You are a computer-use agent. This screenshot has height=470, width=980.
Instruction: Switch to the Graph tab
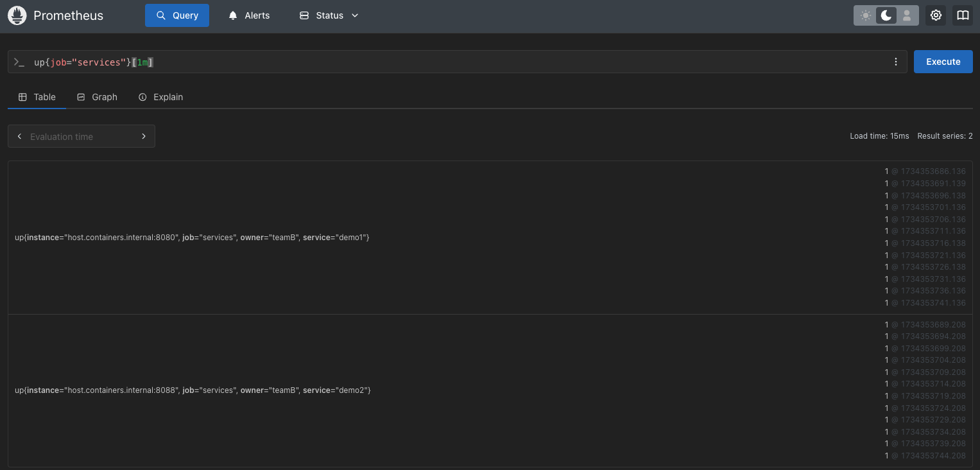97,97
